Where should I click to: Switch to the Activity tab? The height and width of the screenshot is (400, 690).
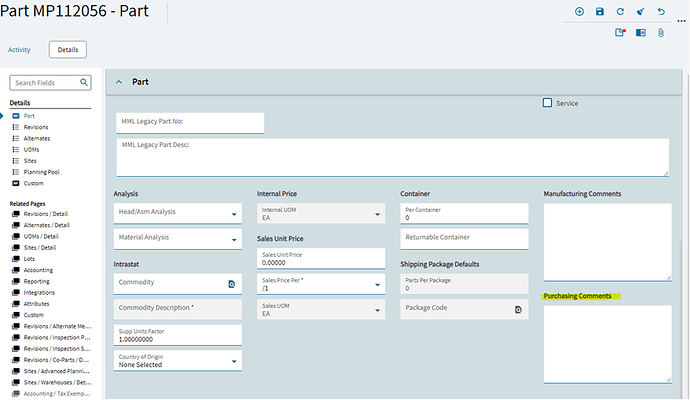(x=19, y=50)
